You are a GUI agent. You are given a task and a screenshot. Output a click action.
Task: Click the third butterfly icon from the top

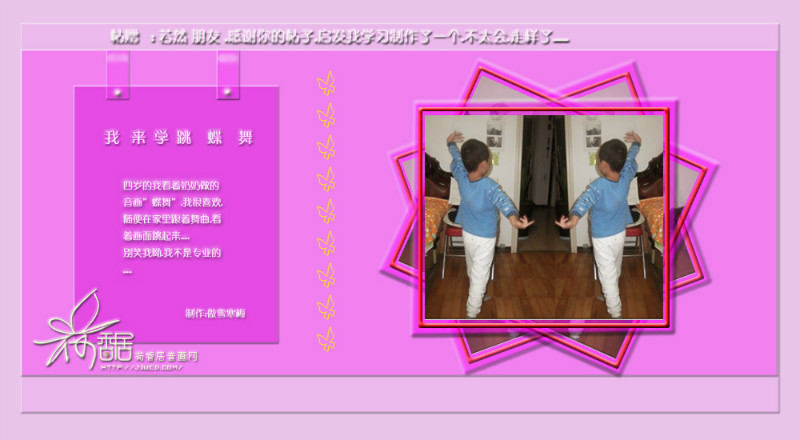tap(325, 147)
